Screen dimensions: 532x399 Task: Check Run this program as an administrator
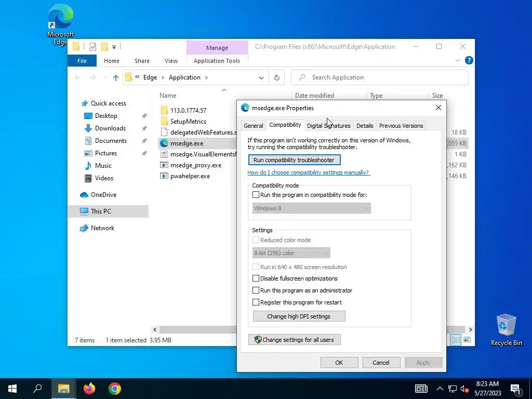click(256, 290)
